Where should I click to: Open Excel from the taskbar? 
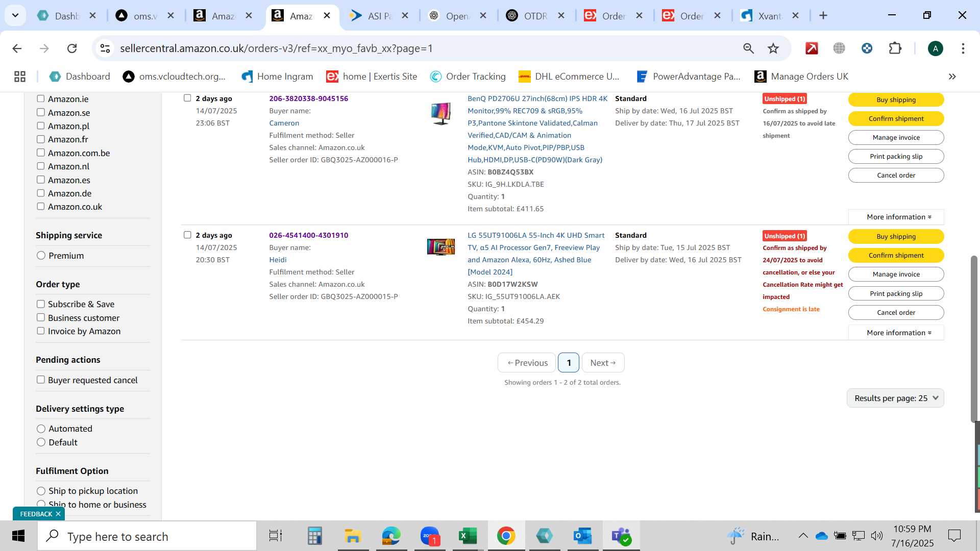[x=468, y=536]
